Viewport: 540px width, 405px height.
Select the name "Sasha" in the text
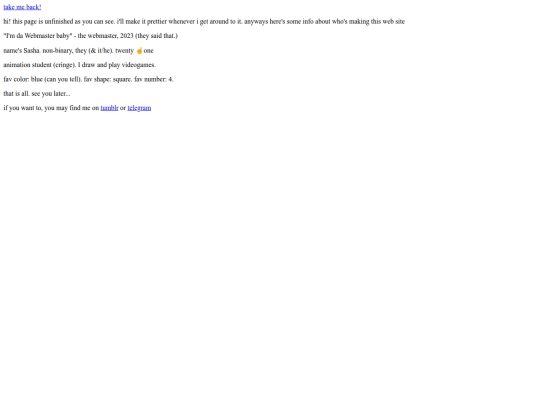click(31, 51)
